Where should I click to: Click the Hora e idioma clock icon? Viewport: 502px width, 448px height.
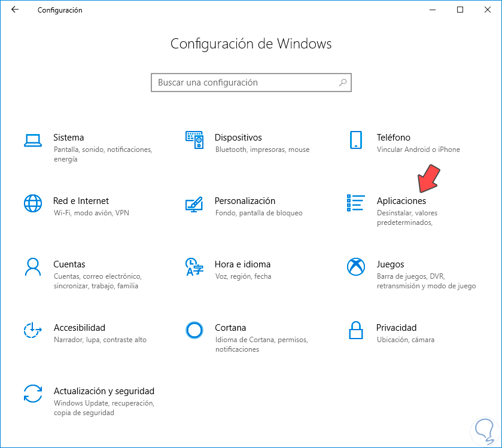click(x=194, y=267)
